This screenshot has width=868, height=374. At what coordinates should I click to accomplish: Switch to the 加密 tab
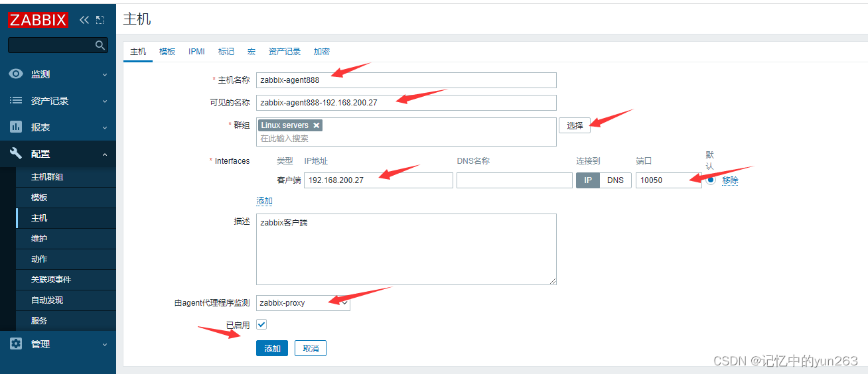[322, 52]
